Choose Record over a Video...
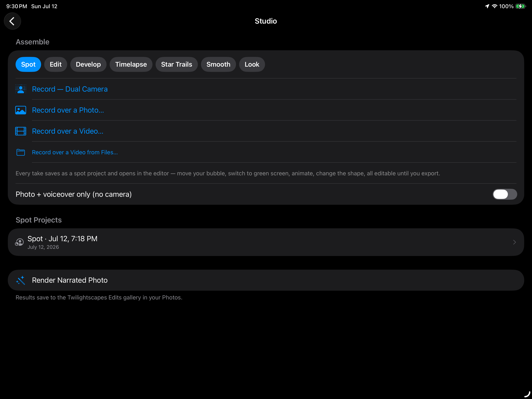Screen dimensions: 532x399 [x=266, y=131]
